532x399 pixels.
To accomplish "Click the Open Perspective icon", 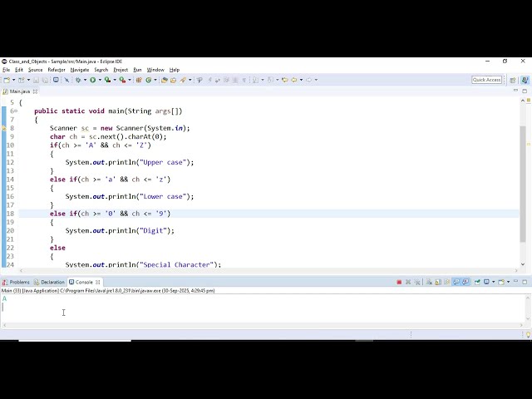I will point(513,80).
